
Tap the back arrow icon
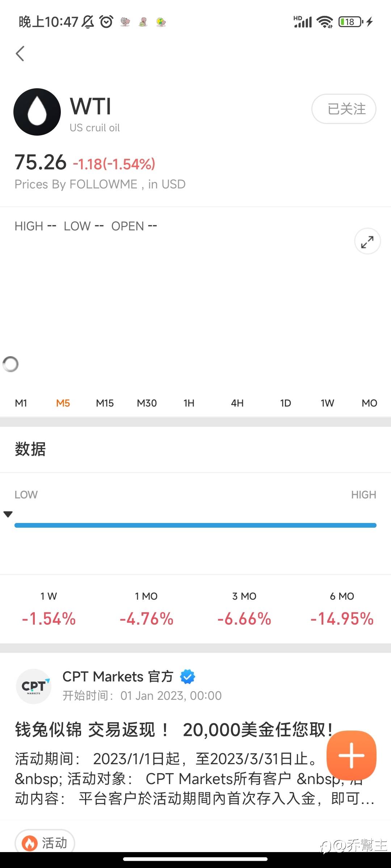20,54
